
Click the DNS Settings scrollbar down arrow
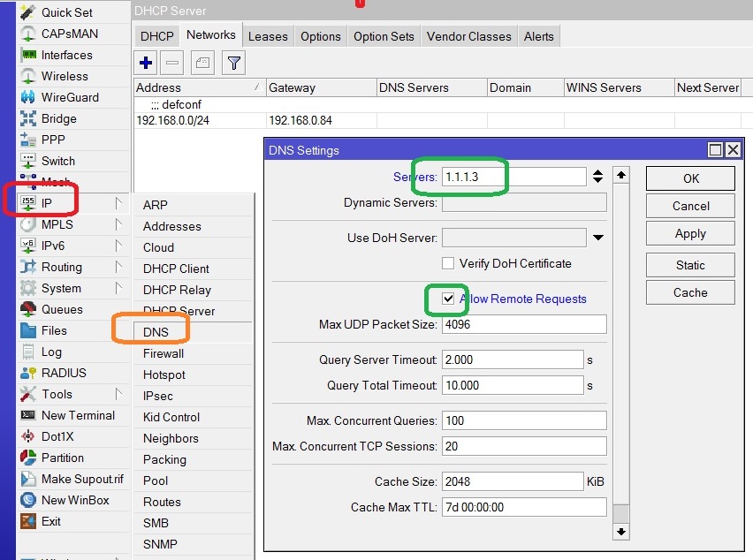tap(621, 531)
